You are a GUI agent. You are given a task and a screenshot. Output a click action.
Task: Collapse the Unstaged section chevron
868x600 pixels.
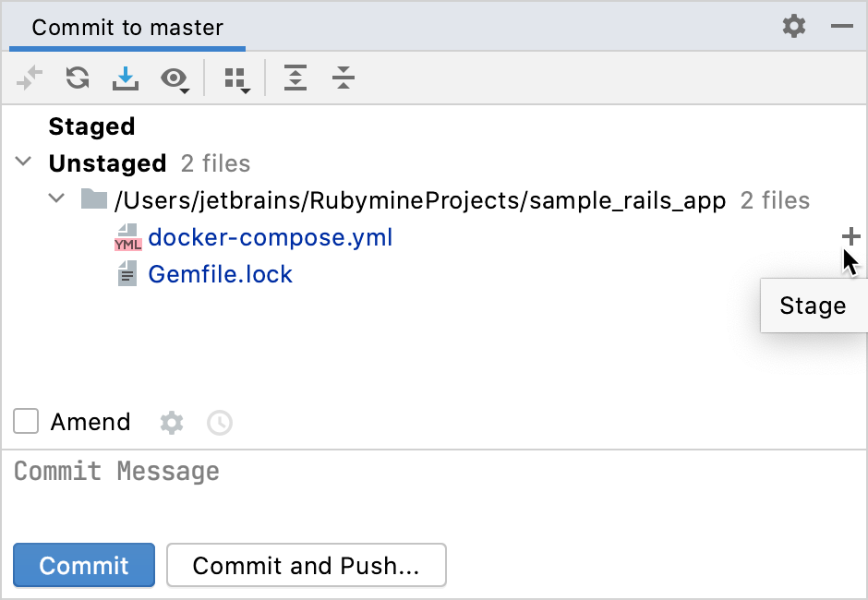pyautogui.click(x=23, y=161)
